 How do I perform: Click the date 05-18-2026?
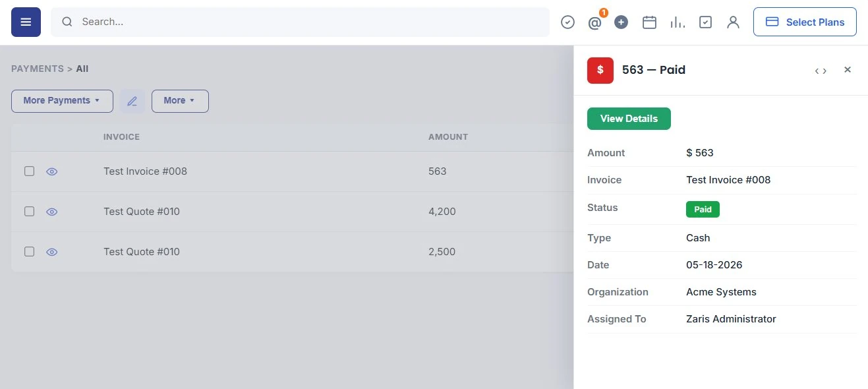(714, 265)
